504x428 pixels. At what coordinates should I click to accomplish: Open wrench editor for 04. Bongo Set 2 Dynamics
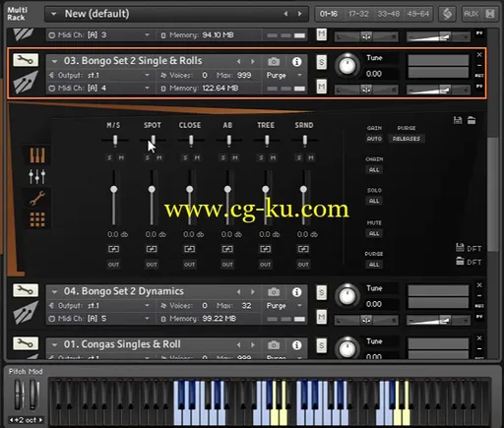[x=26, y=290]
